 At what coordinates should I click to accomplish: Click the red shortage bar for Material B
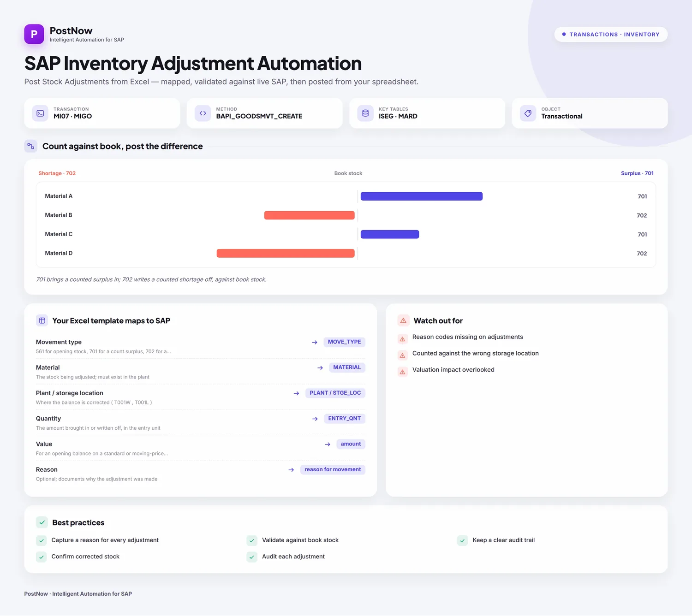(x=310, y=215)
